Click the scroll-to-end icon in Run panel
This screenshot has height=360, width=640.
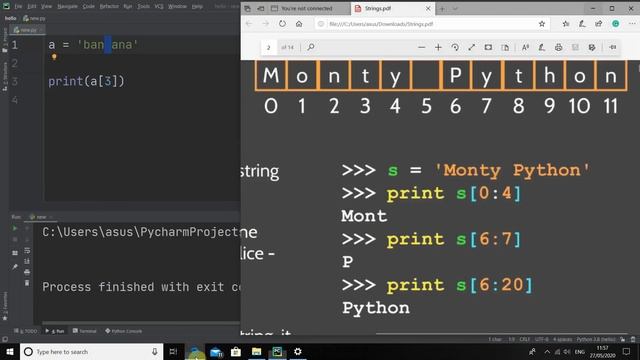[27, 261]
